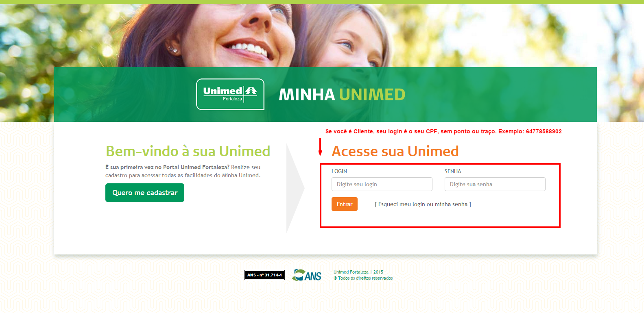644x313 pixels.
Task: Click the Unimed Fortaleza logo
Action: tap(230, 94)
